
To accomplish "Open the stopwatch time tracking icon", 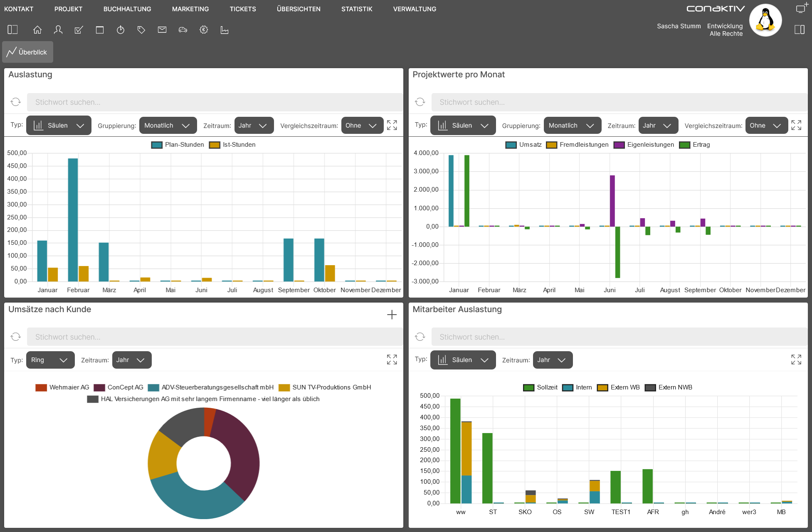I will click(121, 30).
